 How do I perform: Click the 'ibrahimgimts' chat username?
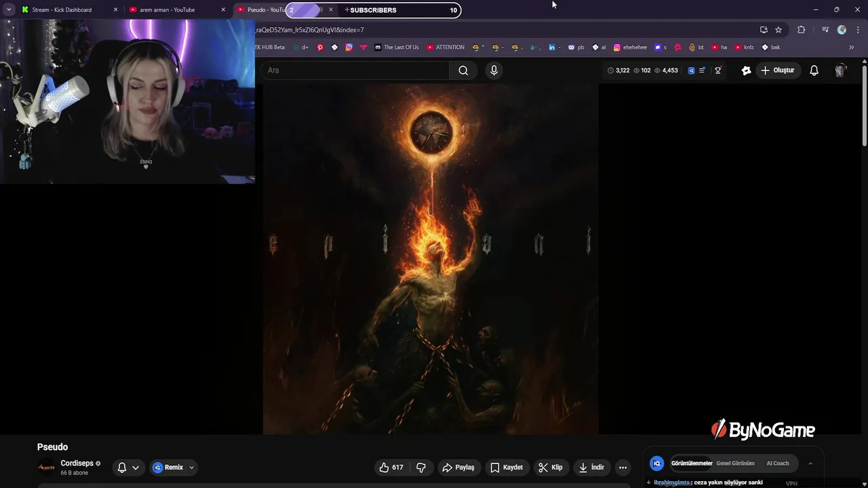[x=671, y=483]
